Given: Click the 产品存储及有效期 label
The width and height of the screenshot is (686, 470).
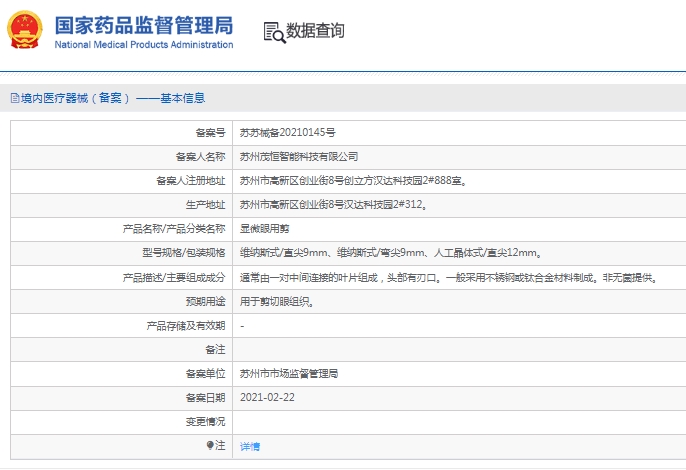Looking at the screenshot, I should 186,326.
